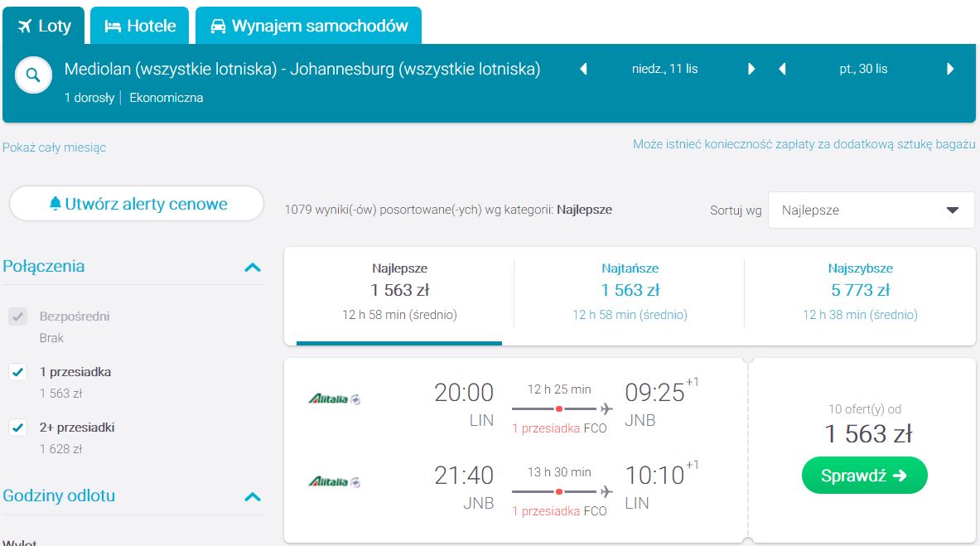Click Alitalia logo on outbound flight
980x546 pixels.
(x=335, y=399)
